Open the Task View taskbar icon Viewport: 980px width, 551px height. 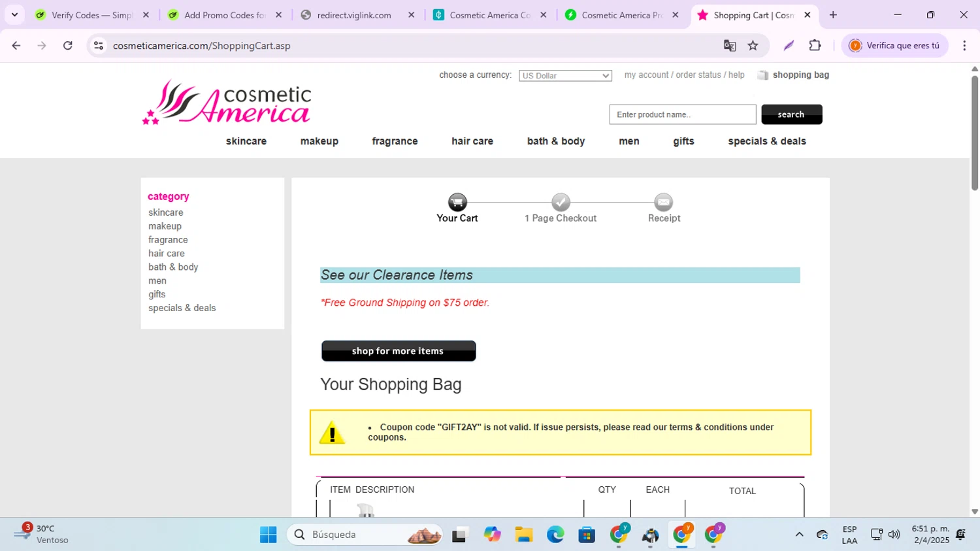(461, 535)
